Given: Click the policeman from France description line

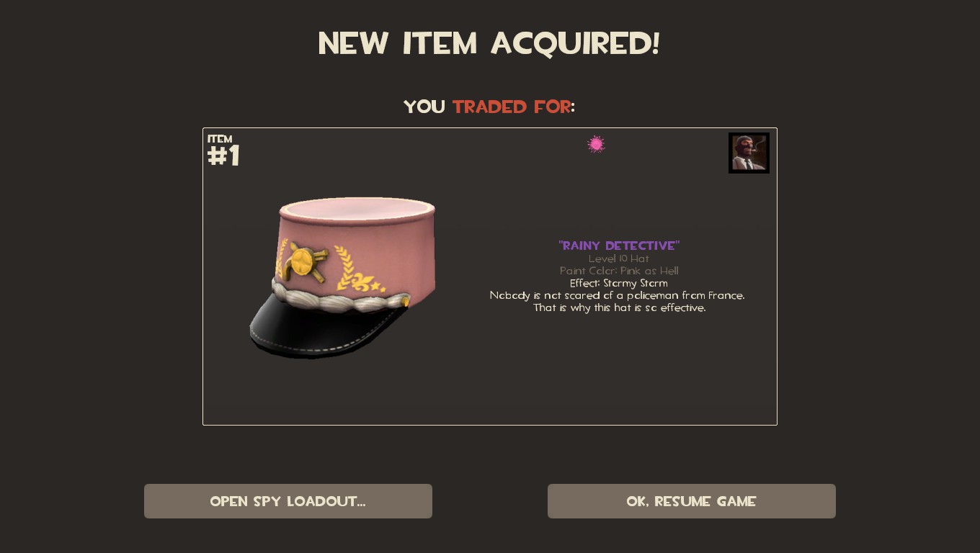Looking at the screenshot, I should click(618, 295).
